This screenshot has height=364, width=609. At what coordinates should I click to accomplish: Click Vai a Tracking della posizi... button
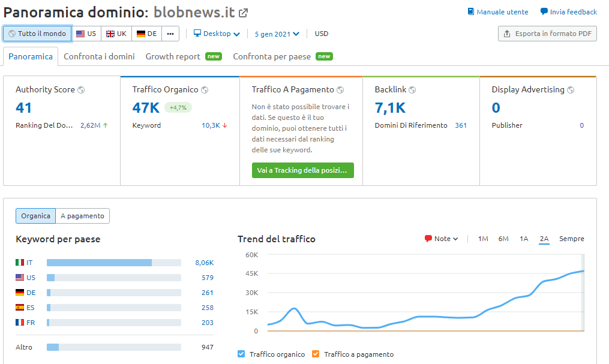tap(302, 170)
